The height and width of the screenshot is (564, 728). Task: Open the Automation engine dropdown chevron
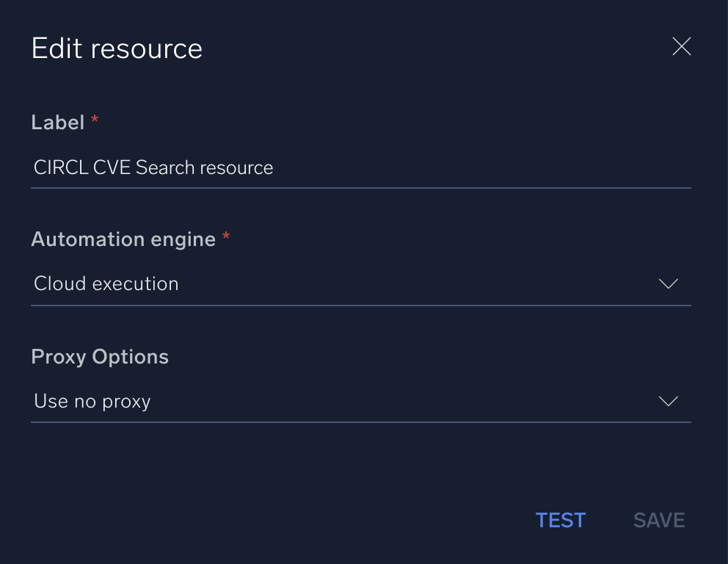(x=668, y=283)
